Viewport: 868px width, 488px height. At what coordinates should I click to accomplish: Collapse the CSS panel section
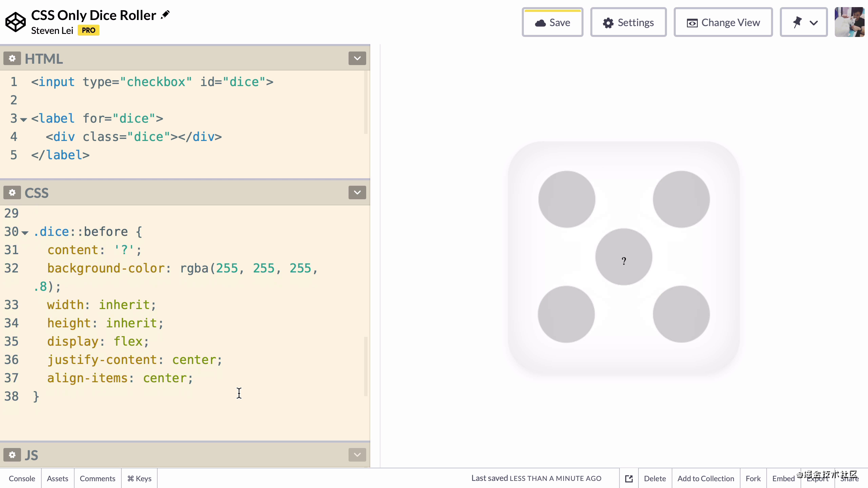coord(358,192)
